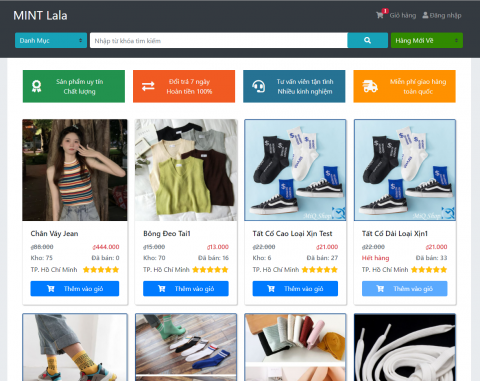Open Tất Cổ Cao Loại Xịn Test image
Screen dimensions: 480x381
click(295, 170)
